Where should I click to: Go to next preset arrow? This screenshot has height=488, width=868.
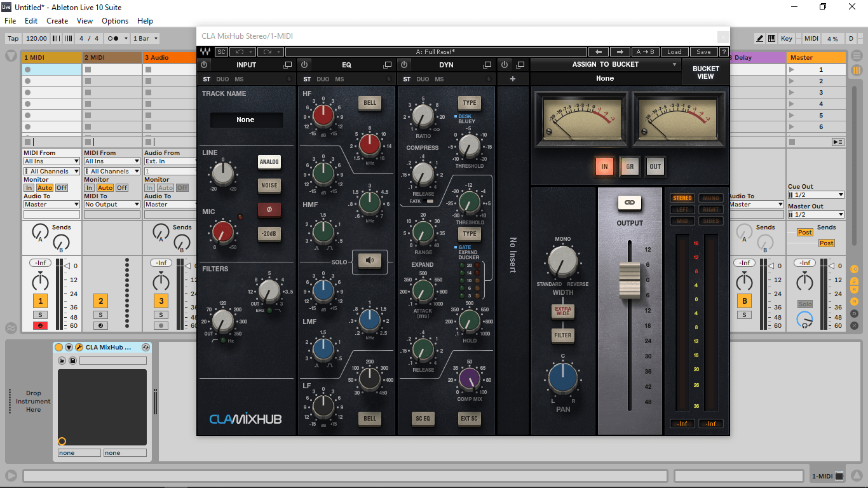pos(620,52)
